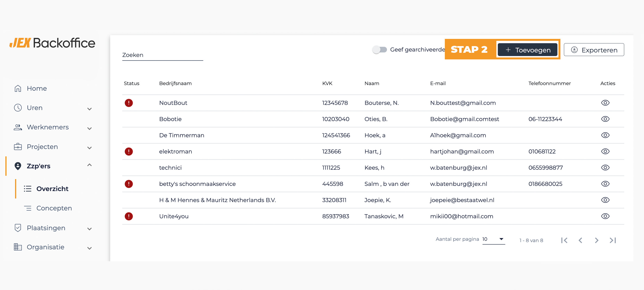View betty's schoonmaakservice with eye icon
This screenshot has width=644, height=290.
point(605,184)
